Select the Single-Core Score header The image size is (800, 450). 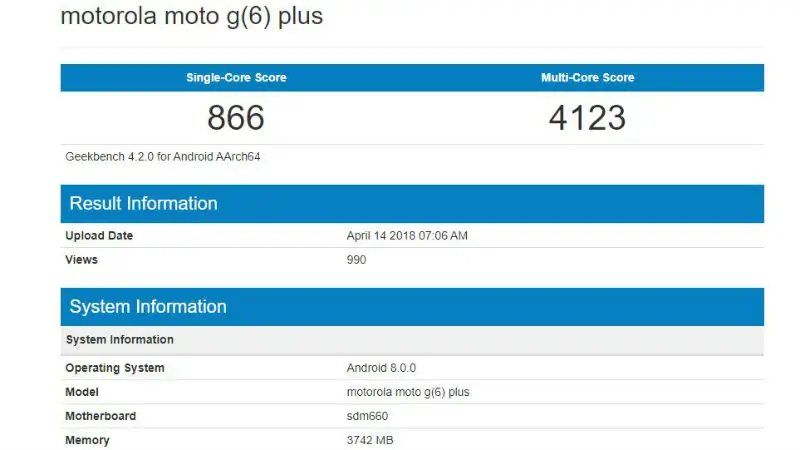pyautogui.click(x=236, y=78)
